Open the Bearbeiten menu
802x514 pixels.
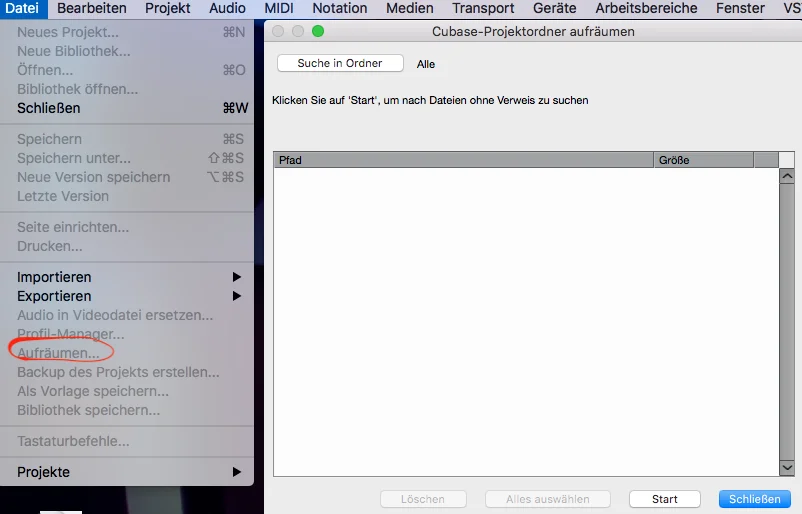point(92,8)
